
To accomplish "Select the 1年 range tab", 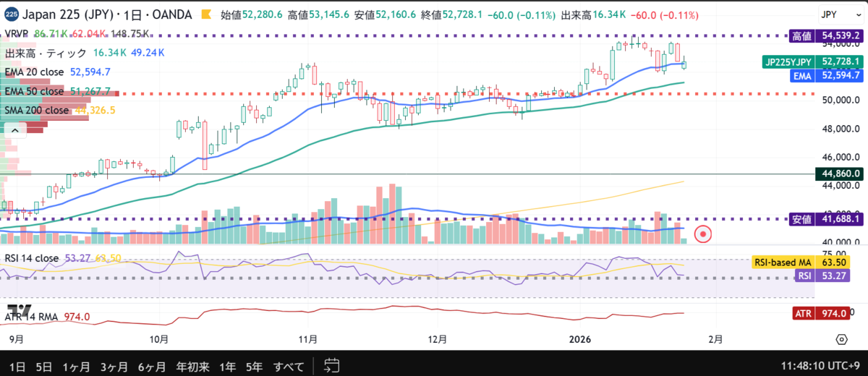I will [x=226, y=365].
